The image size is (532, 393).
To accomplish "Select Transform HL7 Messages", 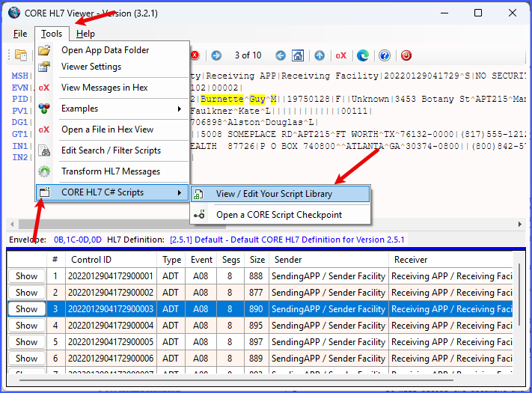I will (x=111, y=171).
